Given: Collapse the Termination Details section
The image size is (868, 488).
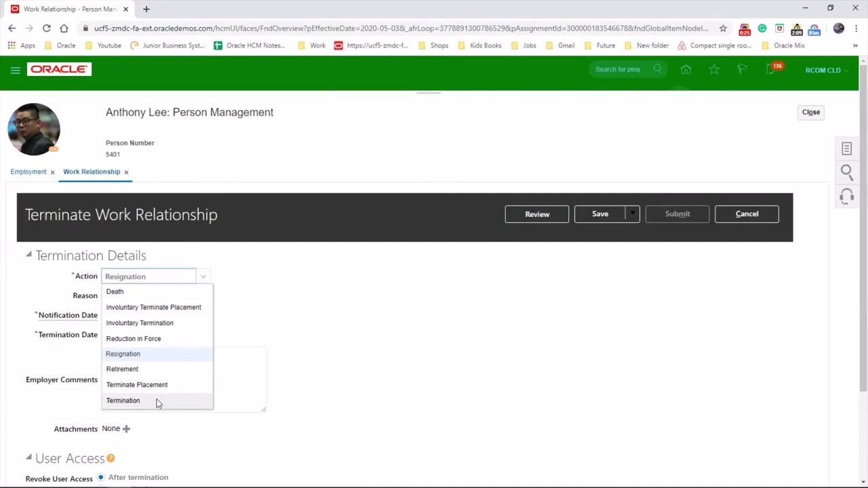Looking at the screenshot, I should (x=28, y=255).
